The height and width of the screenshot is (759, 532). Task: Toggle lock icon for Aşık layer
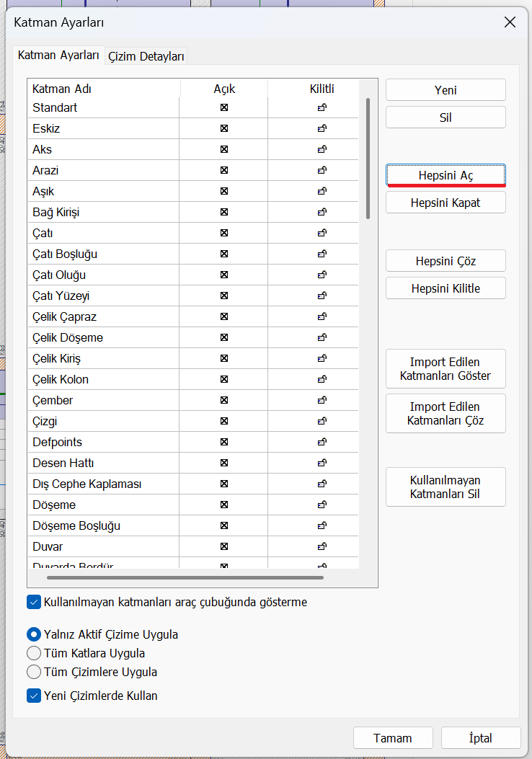322,191
